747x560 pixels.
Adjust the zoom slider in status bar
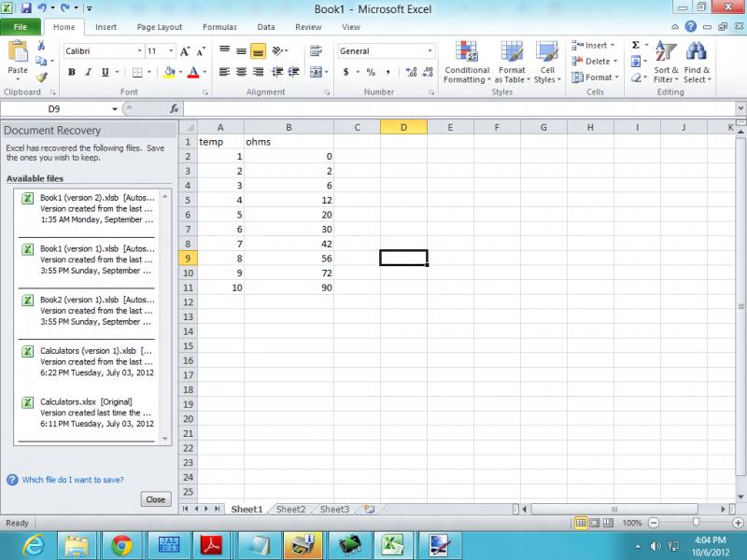click(696, 523)
